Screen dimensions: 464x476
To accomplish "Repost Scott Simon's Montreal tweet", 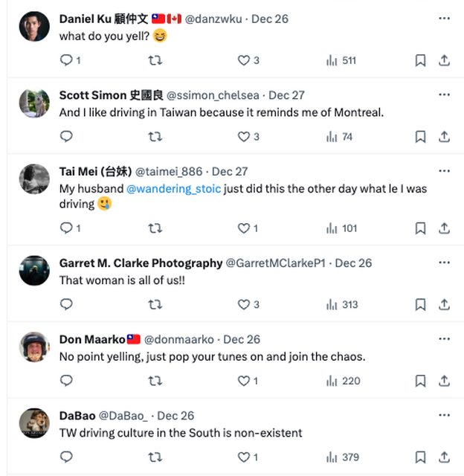I will coord(155,137).
